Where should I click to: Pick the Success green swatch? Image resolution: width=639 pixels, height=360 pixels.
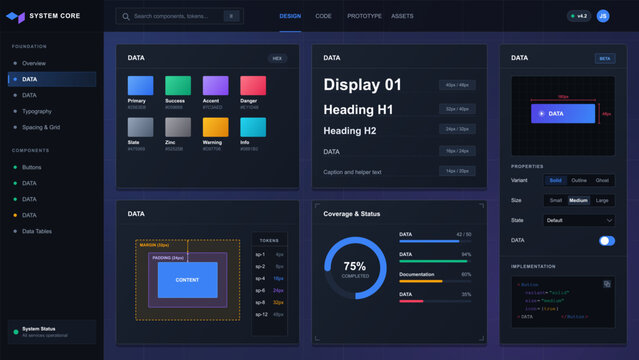pos(178,86)
